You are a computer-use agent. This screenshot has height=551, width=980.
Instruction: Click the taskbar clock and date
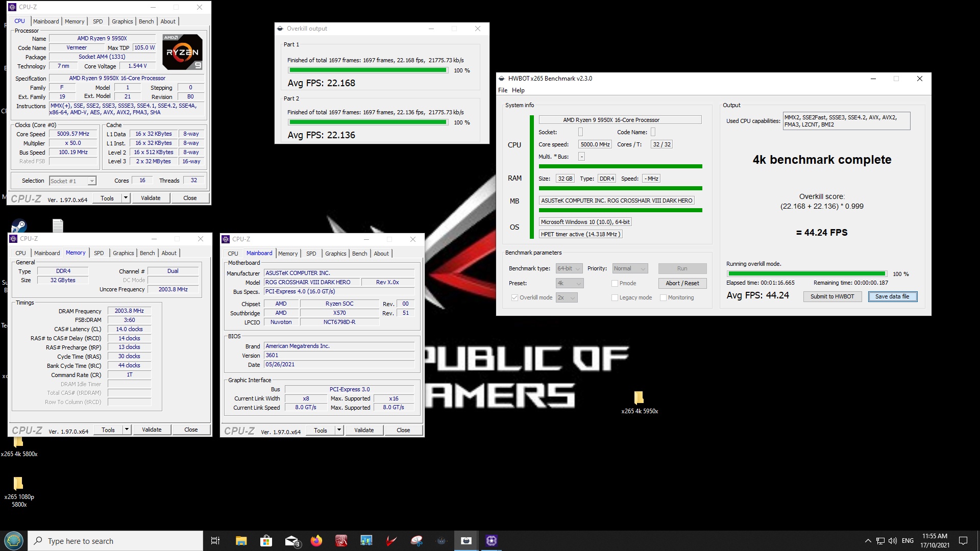(935, 541)
